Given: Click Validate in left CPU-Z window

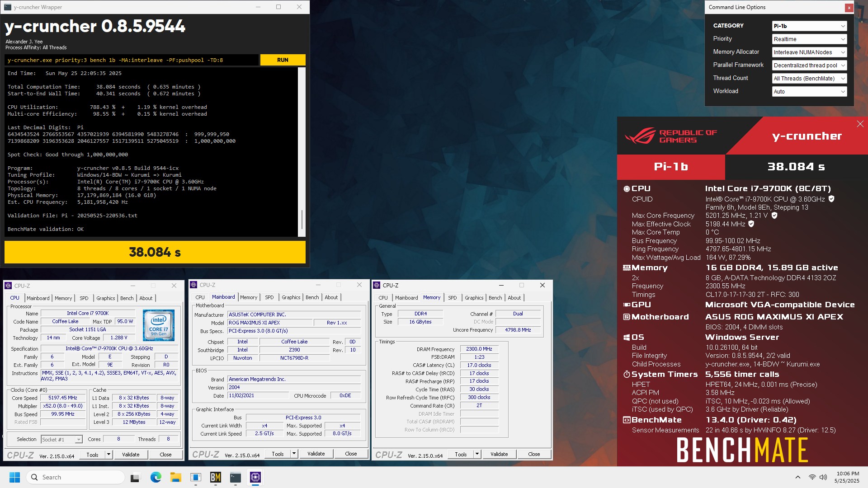Looking at the screenshot, I should pyautogui.click(x=131, y=455).
